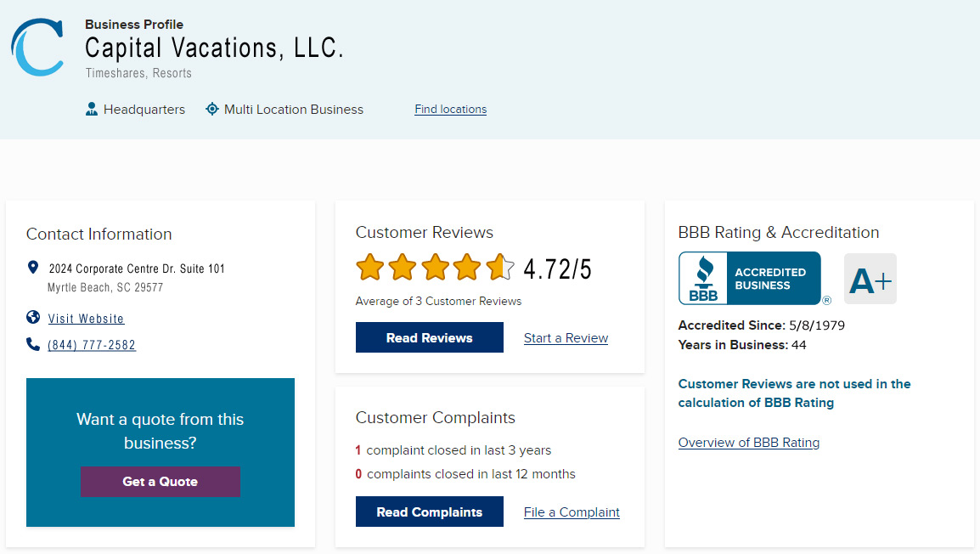Click the Multi Location Business target icon

coord(212,110)
